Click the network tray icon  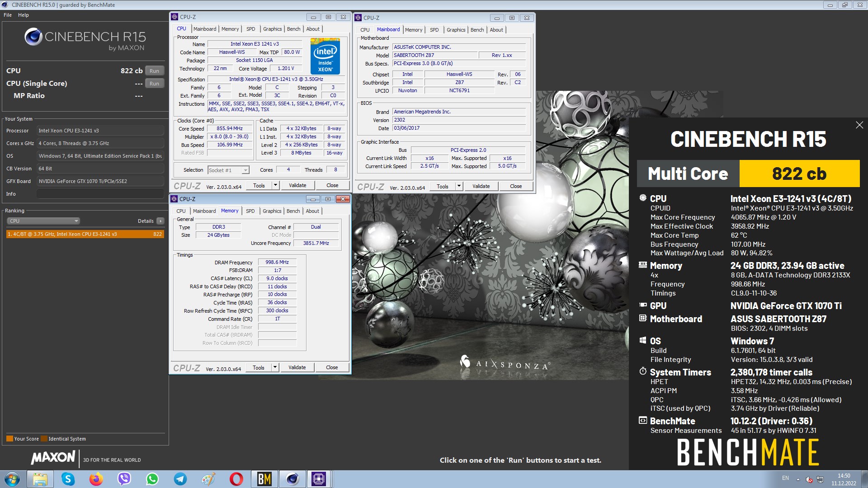pos(820,479)
